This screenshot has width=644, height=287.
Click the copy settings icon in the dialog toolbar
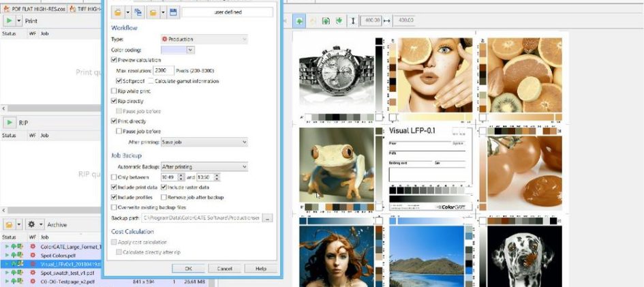point(138,12)
